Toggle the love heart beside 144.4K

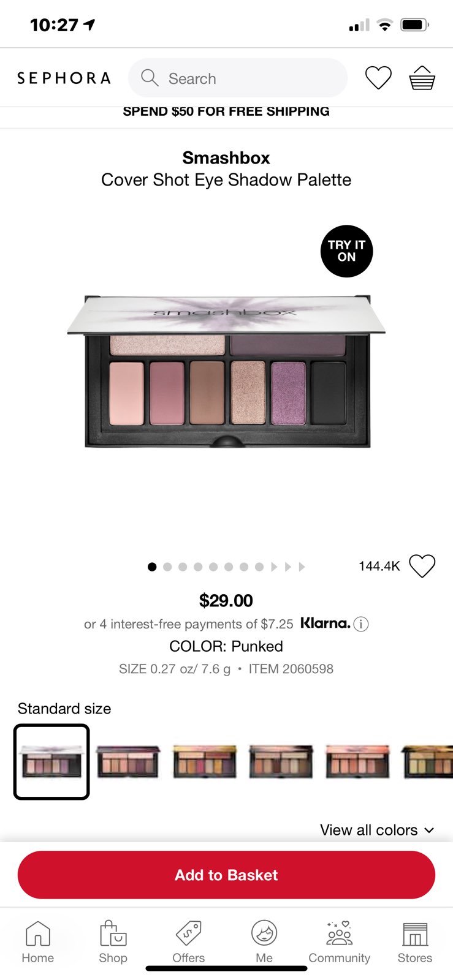pos(422,566)
